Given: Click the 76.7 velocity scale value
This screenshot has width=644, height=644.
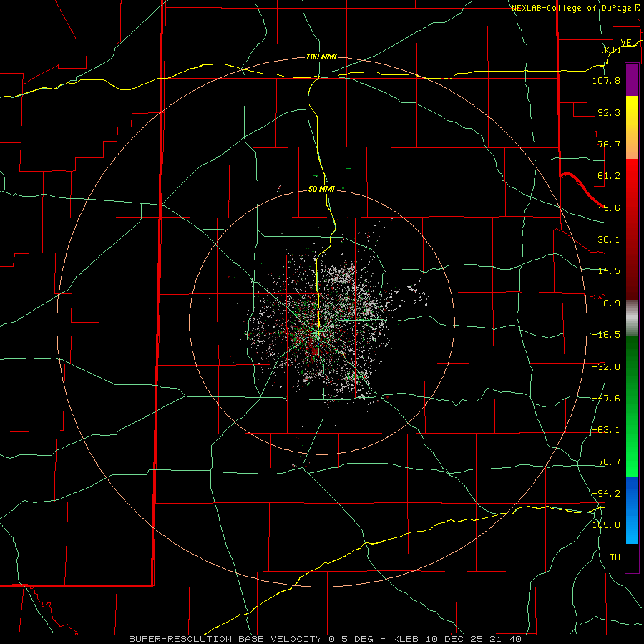Looking at the screenshot, I should click(609, 144).
